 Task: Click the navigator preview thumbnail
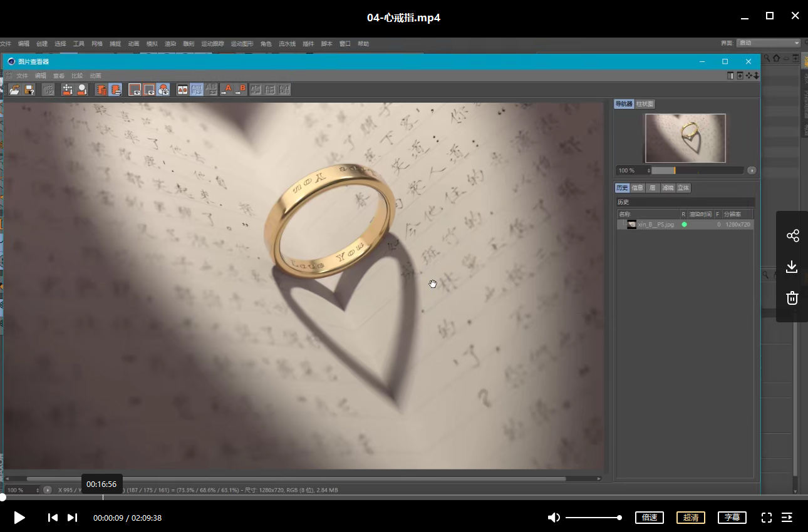point(685,138)
